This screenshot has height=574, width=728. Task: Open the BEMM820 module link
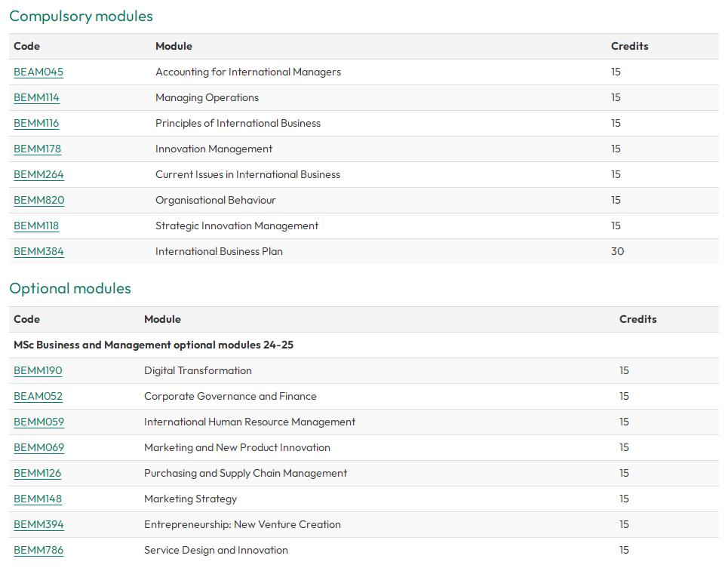[39, 200]
